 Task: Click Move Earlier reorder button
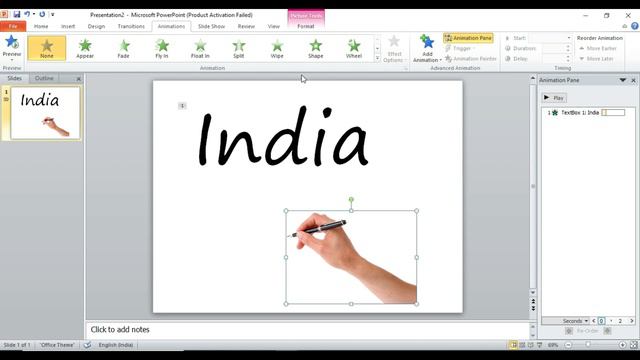point(598,49)
